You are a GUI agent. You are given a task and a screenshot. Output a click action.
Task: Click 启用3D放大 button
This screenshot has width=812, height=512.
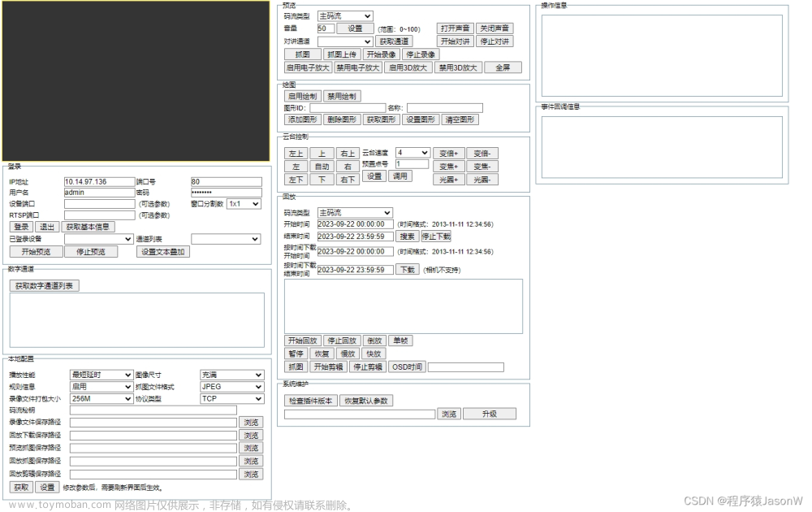click(x=408, y=68)
